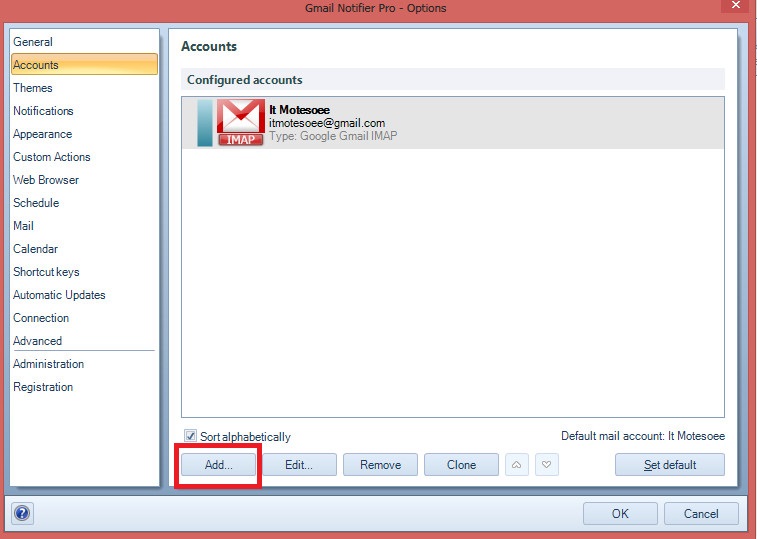
Task: Remove the selected account
Action: coord(380,465)
